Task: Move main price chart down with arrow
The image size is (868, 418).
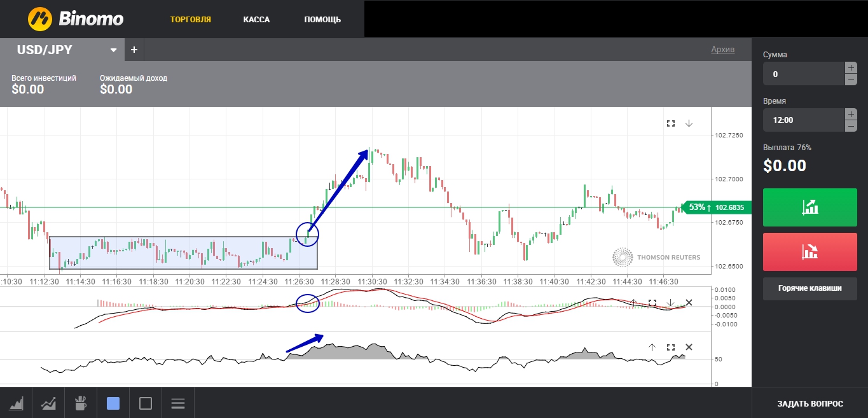Action: pyautogui.click(x=689, y=123)
